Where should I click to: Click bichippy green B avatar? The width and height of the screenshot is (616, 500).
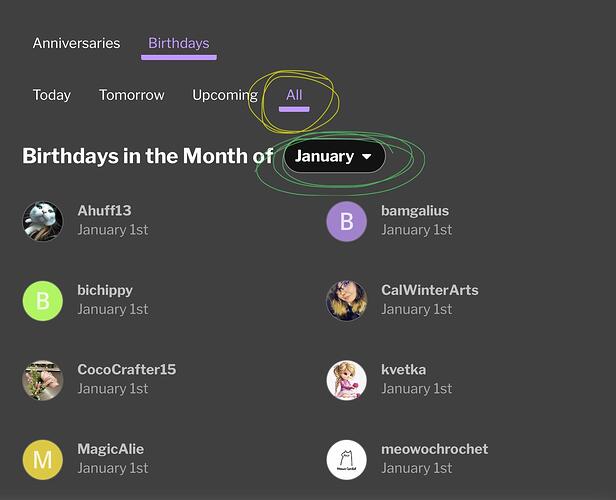[42, 301]
